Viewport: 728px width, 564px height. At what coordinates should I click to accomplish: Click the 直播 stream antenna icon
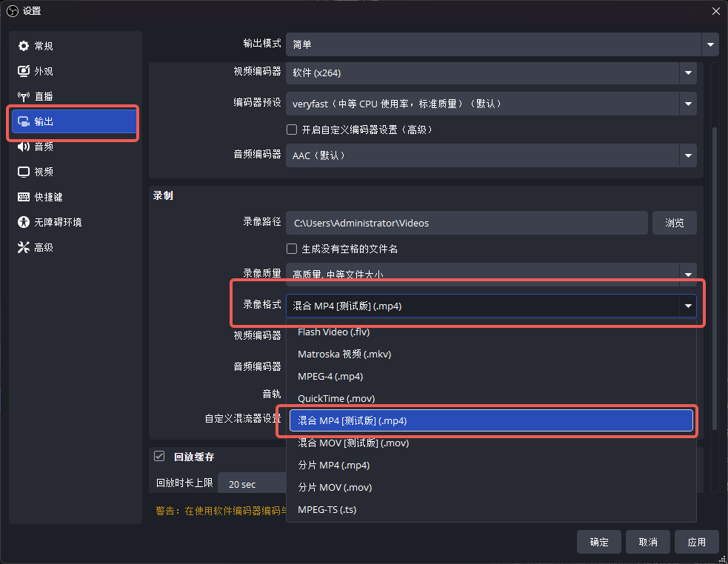(x=24, y=96)
